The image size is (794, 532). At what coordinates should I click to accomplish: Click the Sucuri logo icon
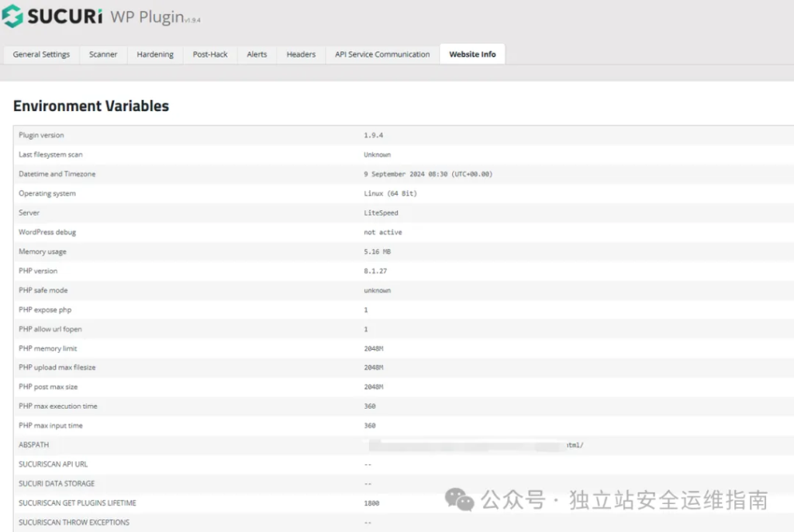pyautogui.click(x=12, y=16)
